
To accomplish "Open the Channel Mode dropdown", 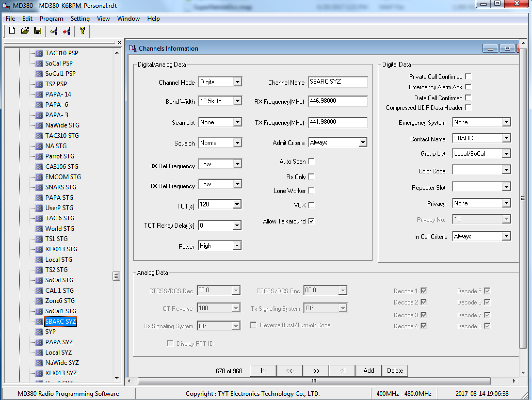I will tap(237, 82).
